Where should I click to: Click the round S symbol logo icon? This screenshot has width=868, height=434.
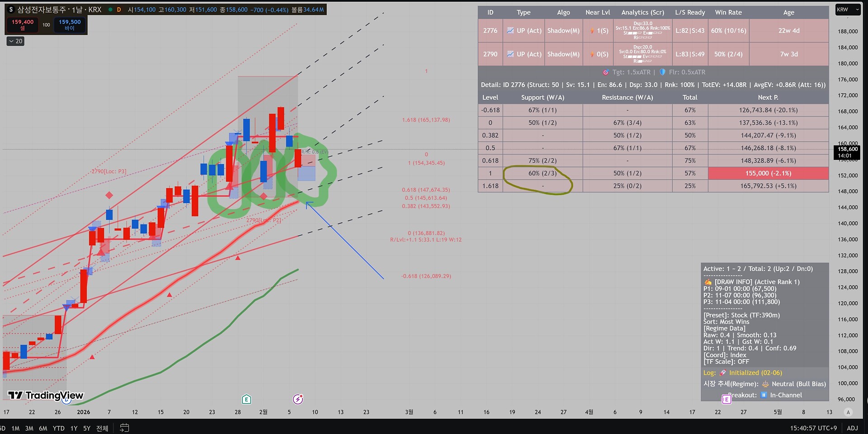pos(11,9)
